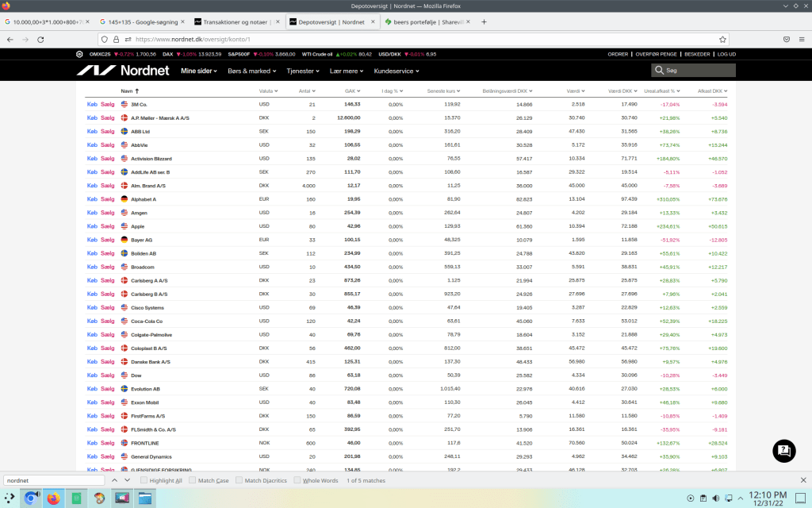Screen dimensions: 812x508
Task: Enable the Highlight All checkbox
Action: (144, 480)
